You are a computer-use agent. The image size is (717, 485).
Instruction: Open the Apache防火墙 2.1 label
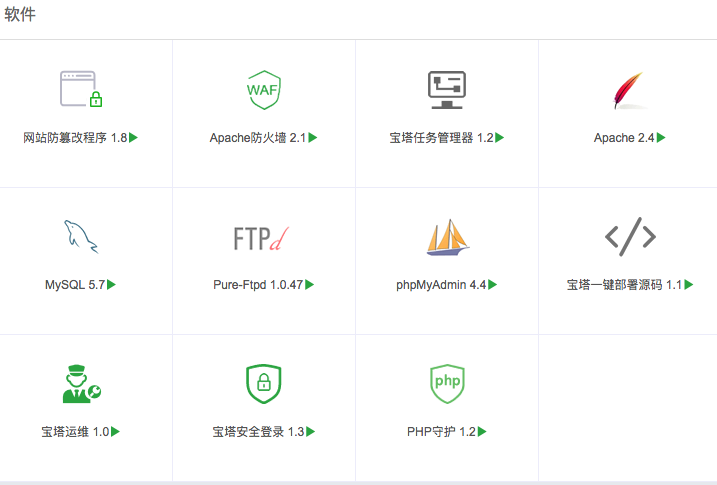coord(258,138)
